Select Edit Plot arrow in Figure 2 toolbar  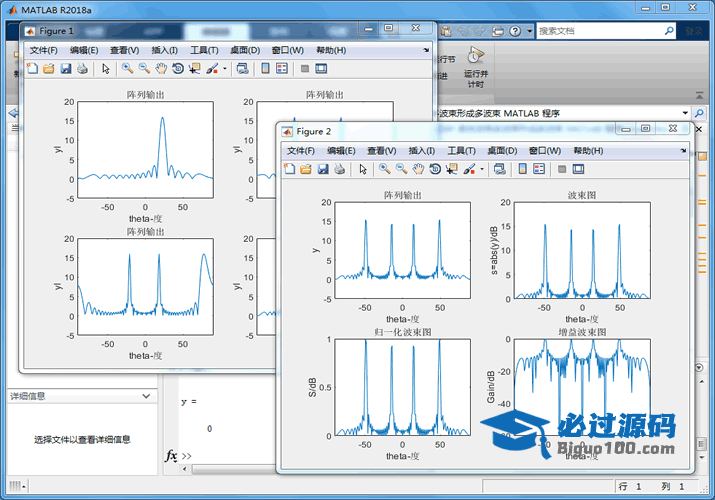[x=363, y=169]
